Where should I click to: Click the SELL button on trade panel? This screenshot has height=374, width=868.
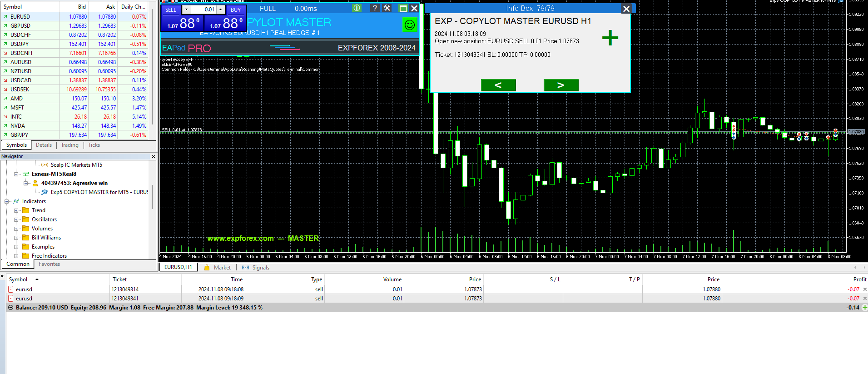[171, 10]
